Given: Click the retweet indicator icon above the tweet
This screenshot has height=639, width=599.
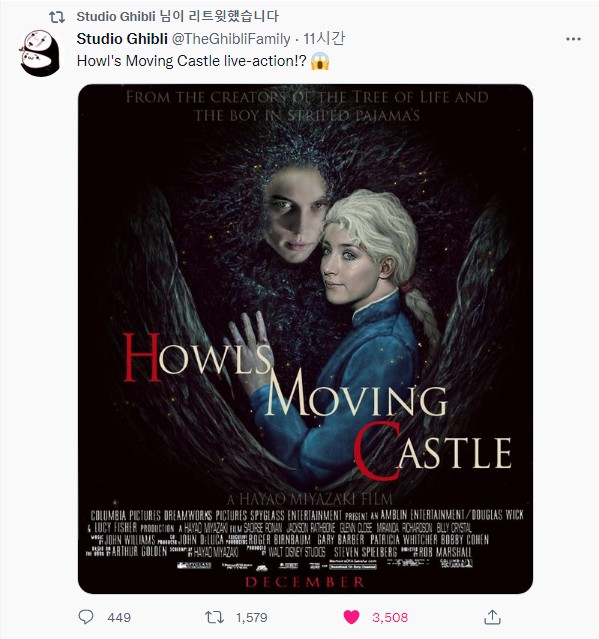Looking at the screenshot, I should click(57, 17).
